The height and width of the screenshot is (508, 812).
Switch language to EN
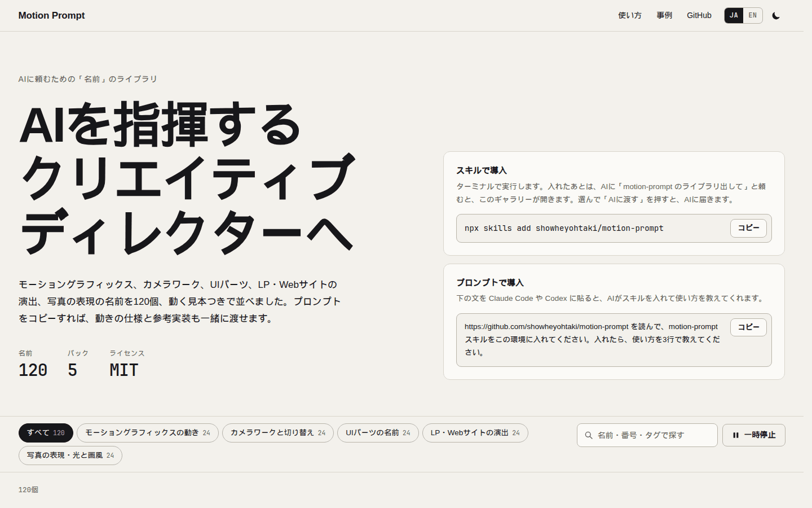(x=753, y=16)
